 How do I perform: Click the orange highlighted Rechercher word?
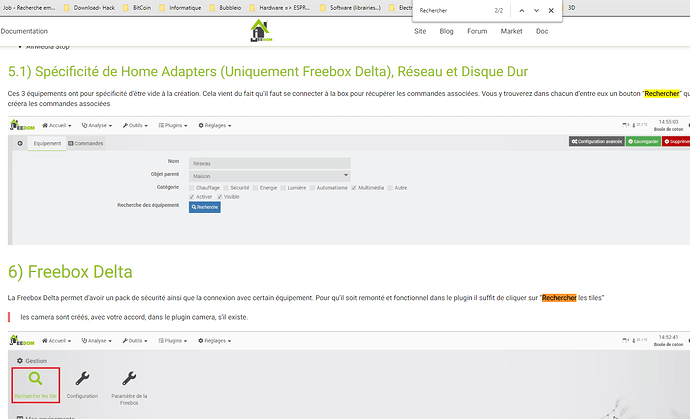tap(559, 298)
